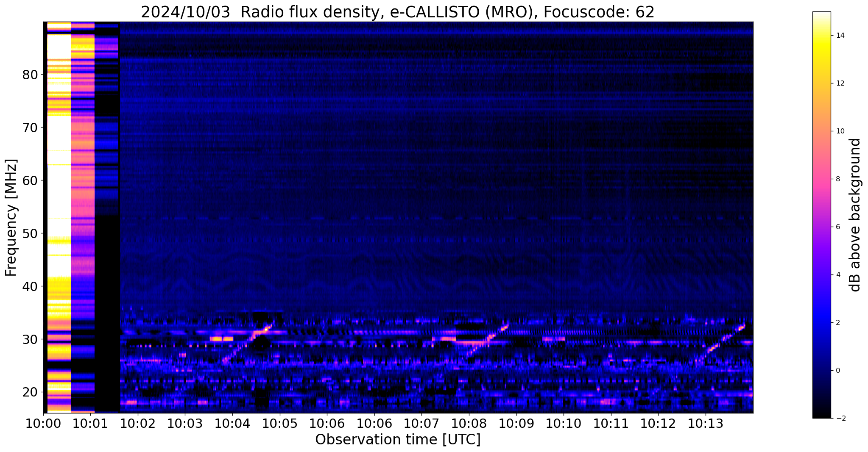Click the plot title text for 2024/10/03
Image resolution: width=868 pixels, height=452 pixels.
[398, 12]
